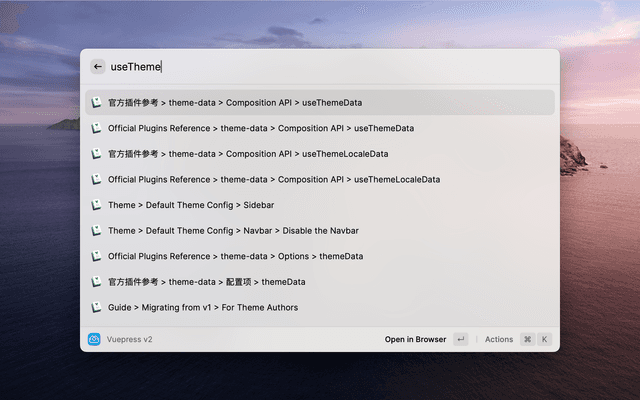640x400 pixels.
Task: Select first 官方插件参考 useThemeData result
Action: coord(235,102)
